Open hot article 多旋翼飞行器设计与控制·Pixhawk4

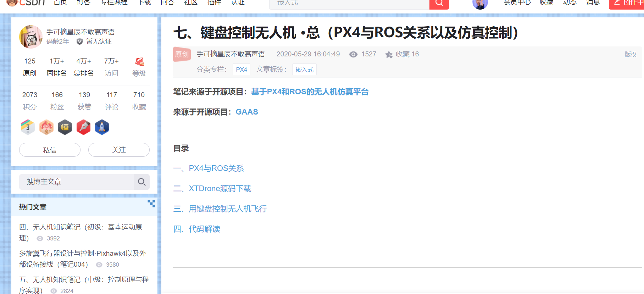pyautogui.click(x=83, y=259)
